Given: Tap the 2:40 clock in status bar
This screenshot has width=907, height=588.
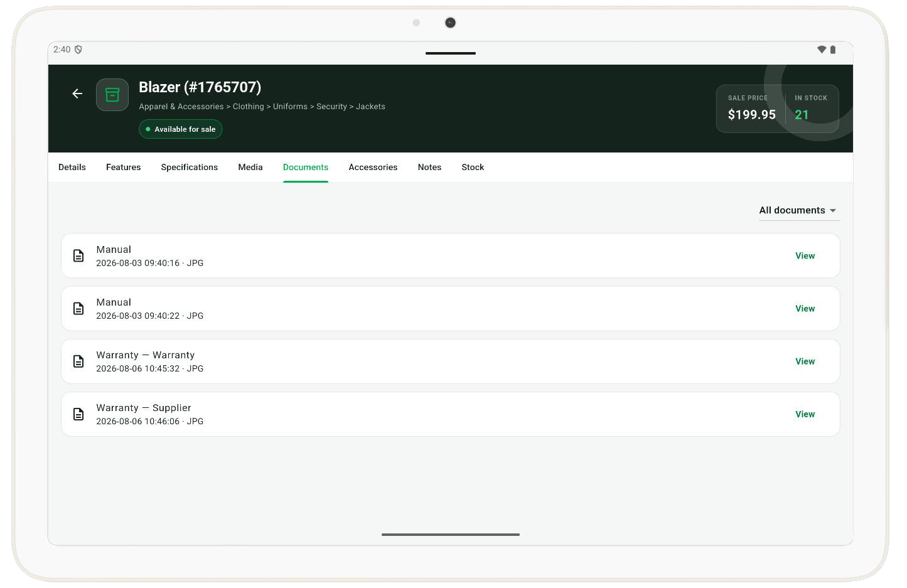Looking at the screenshot, I should coord(62,50).
